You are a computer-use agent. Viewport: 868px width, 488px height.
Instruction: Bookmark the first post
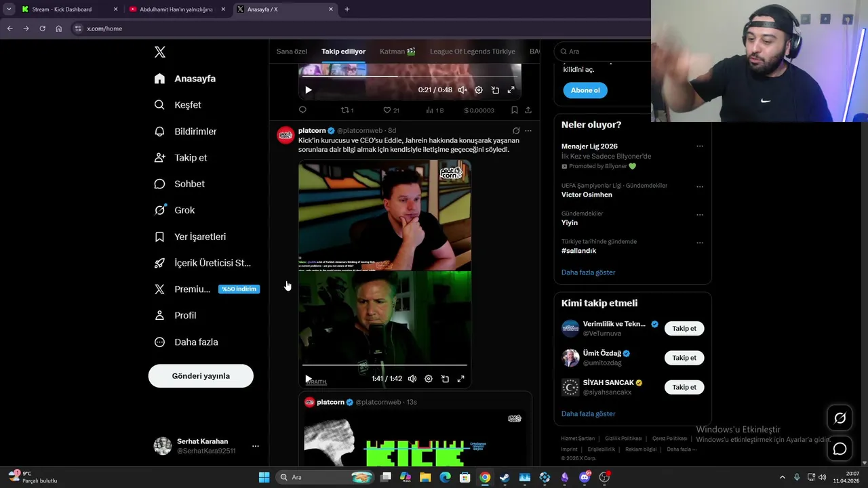point(514,110)
